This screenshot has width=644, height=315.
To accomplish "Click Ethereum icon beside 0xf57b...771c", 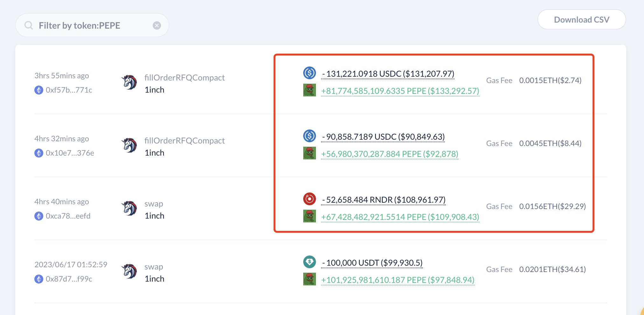I will coord(39,90).
